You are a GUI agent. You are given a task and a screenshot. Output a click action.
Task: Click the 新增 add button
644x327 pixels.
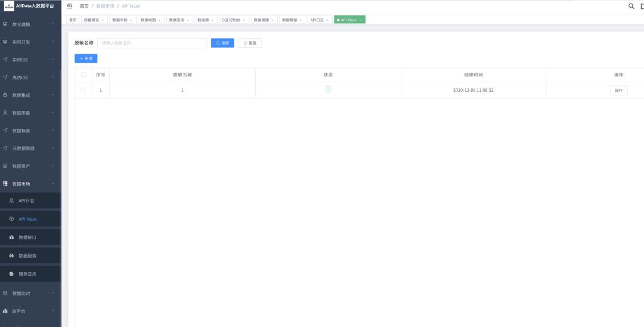(86, 58)
